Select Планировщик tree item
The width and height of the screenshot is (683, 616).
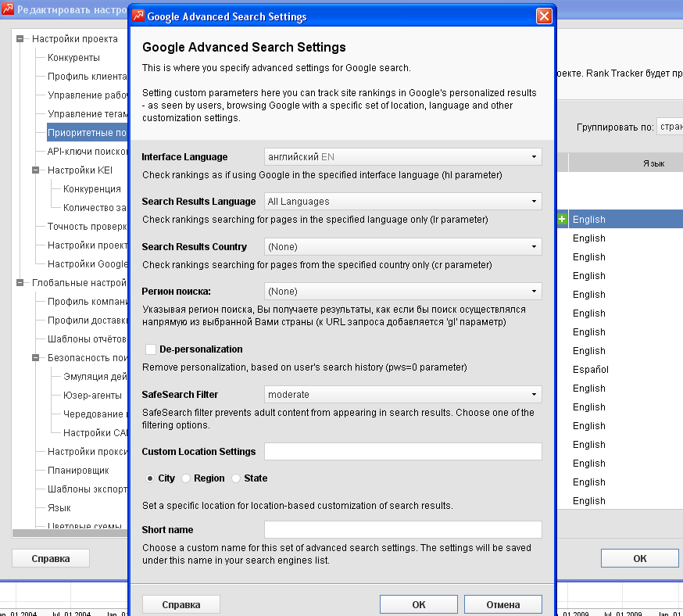pyautogui.click(x=78, y=470)
